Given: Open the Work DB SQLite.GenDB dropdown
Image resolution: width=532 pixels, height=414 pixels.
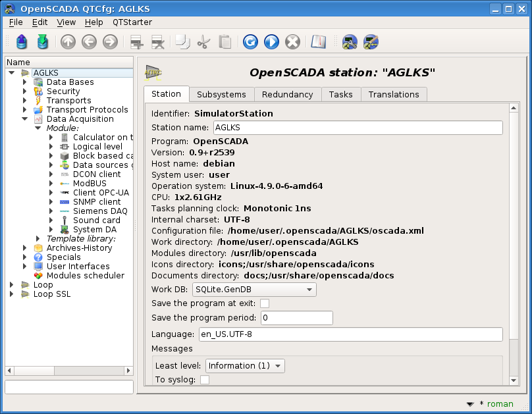Looking at the screenshot, I should [254, 290].
